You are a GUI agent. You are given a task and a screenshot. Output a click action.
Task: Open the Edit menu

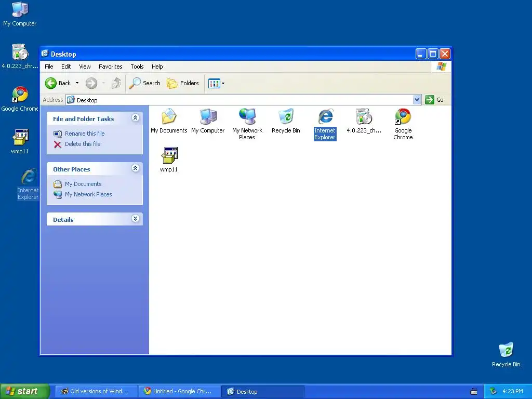point(66,66)
